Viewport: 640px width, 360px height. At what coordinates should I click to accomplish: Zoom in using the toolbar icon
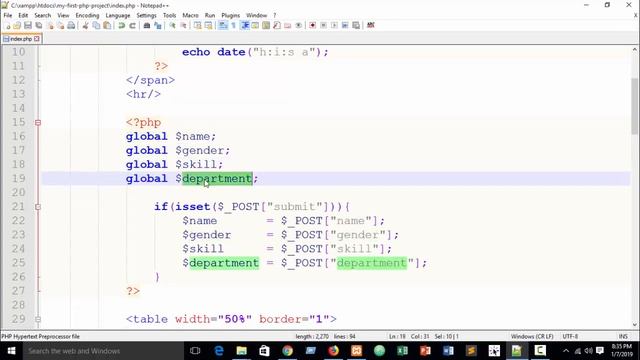point(172,25)
